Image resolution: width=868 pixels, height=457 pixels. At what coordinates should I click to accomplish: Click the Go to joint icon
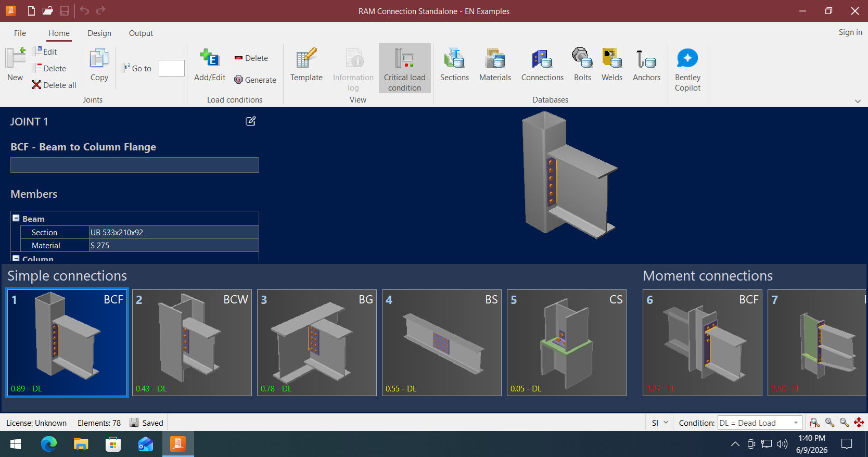coord(137,68)
